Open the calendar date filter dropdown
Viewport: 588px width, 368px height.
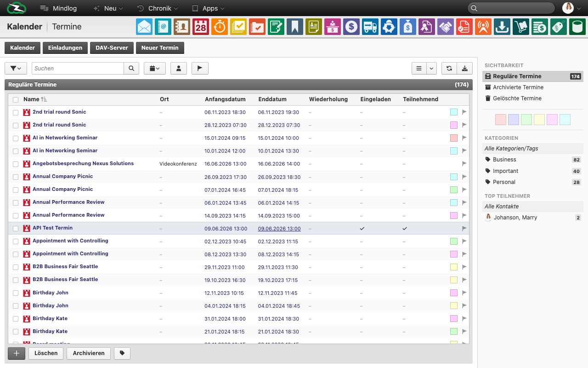pyautogui.click(x=155, y=68)
